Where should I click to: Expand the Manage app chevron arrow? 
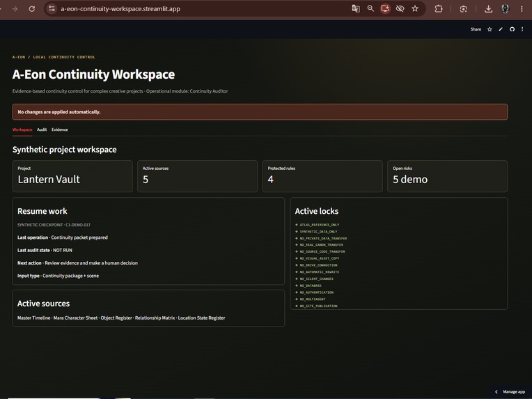pos(496,391)
